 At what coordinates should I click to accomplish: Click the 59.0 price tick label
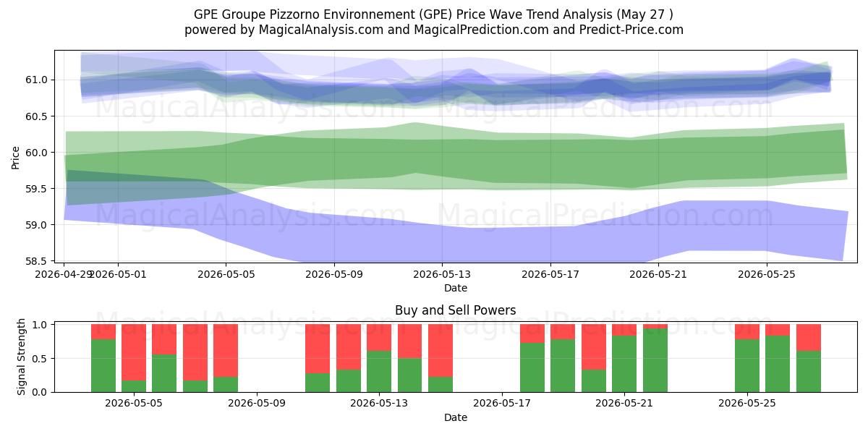37,224
